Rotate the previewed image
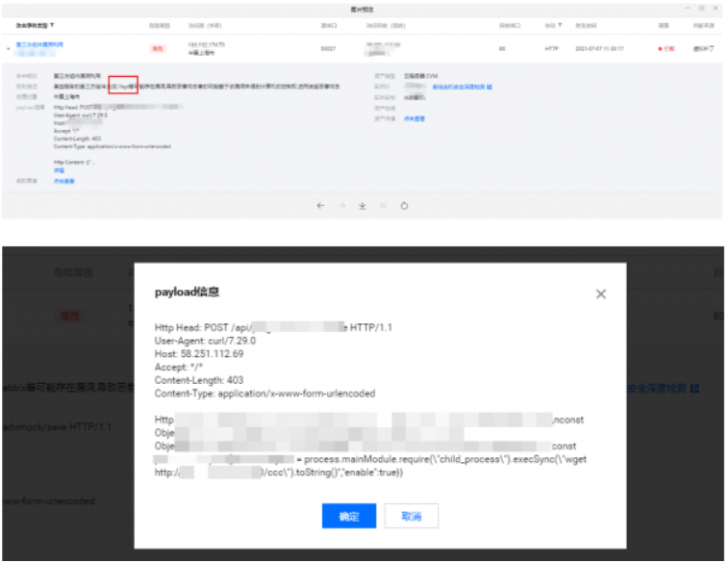Image resolution: width=728 pixels, height=563 pixels. 405,205
